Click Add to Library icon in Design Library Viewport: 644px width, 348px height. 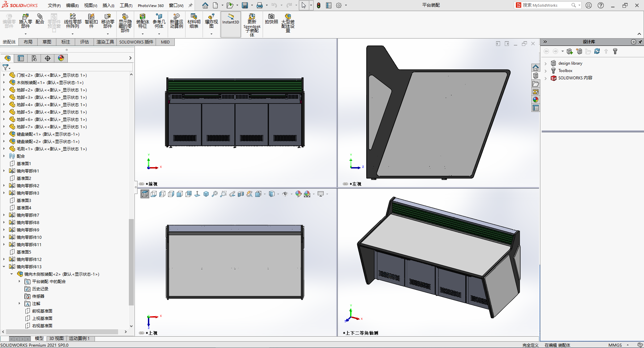[570, 51]
